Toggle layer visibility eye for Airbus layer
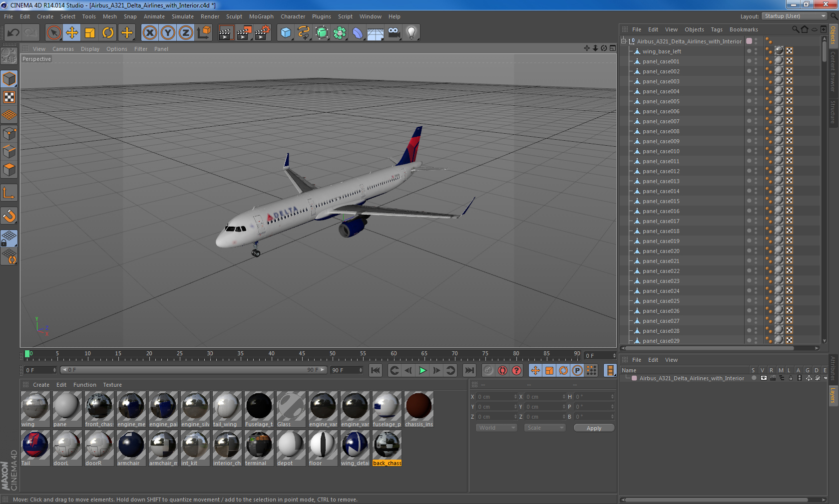839x504 pixels. [x=764, y=378]
